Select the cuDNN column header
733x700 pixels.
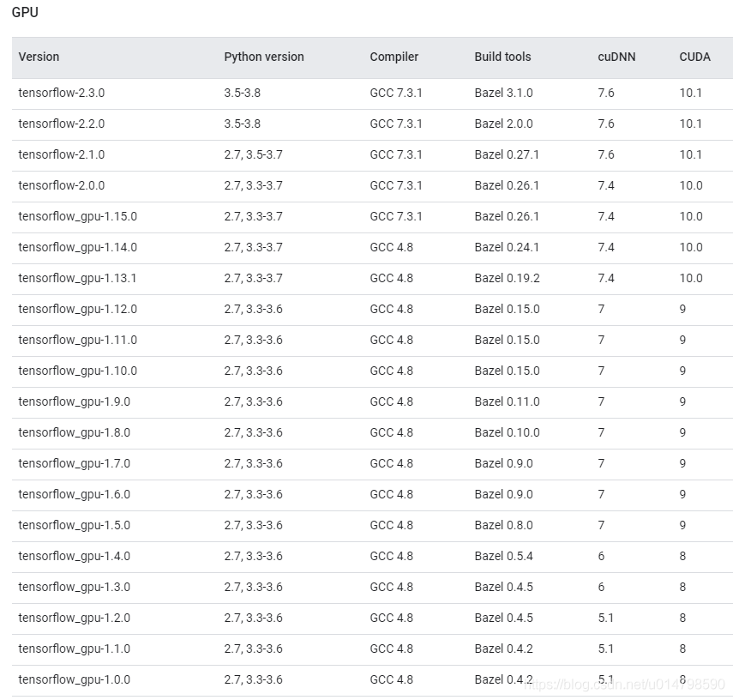pos(616,57)
